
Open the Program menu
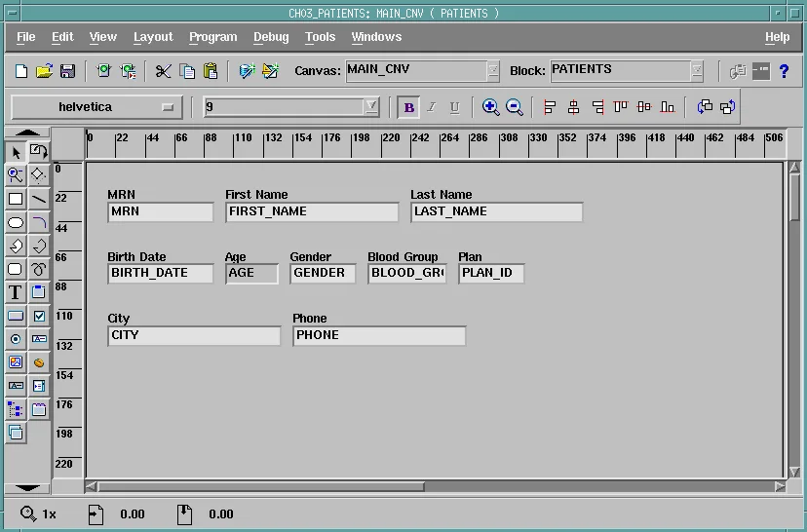point(213,37)
